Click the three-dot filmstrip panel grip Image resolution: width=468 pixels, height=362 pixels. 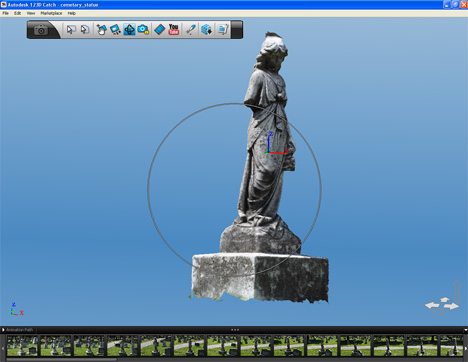click(235, 330)
